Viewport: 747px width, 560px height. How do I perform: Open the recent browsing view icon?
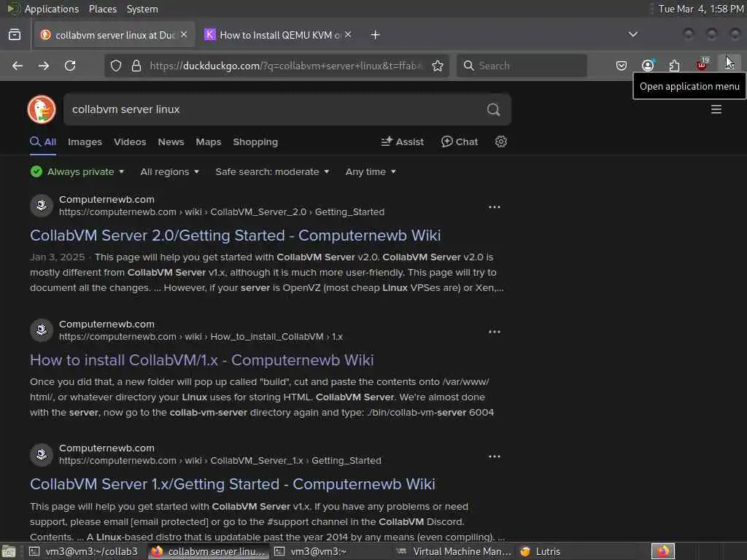(15, 35)
